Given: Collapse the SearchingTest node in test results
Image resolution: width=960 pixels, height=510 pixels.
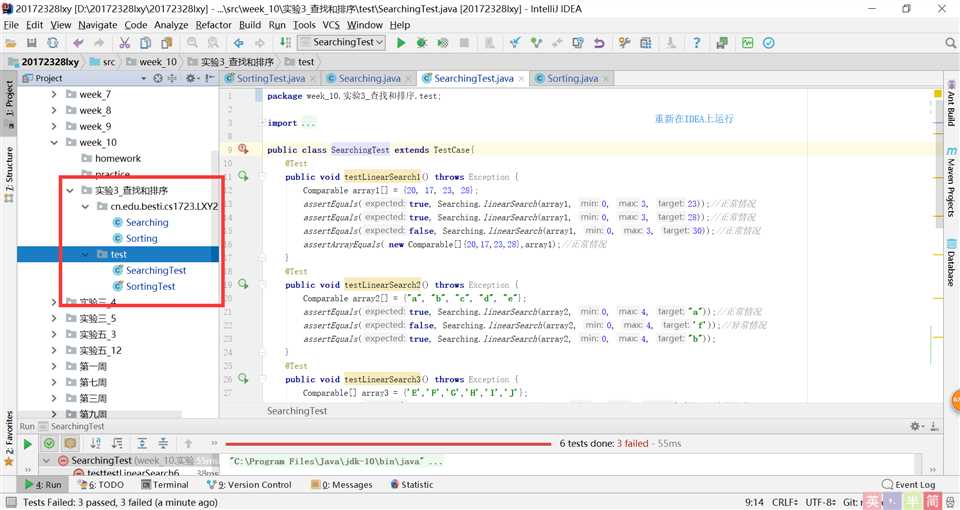Looking at the screenshot, I should (47, 460).
